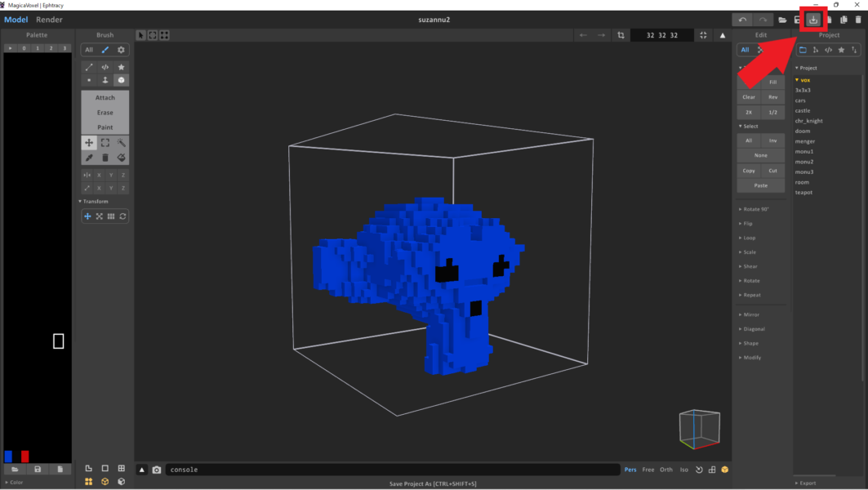Screen dimensions: 868x490
Task: Expand the Flip section
Action: [746, 224]
